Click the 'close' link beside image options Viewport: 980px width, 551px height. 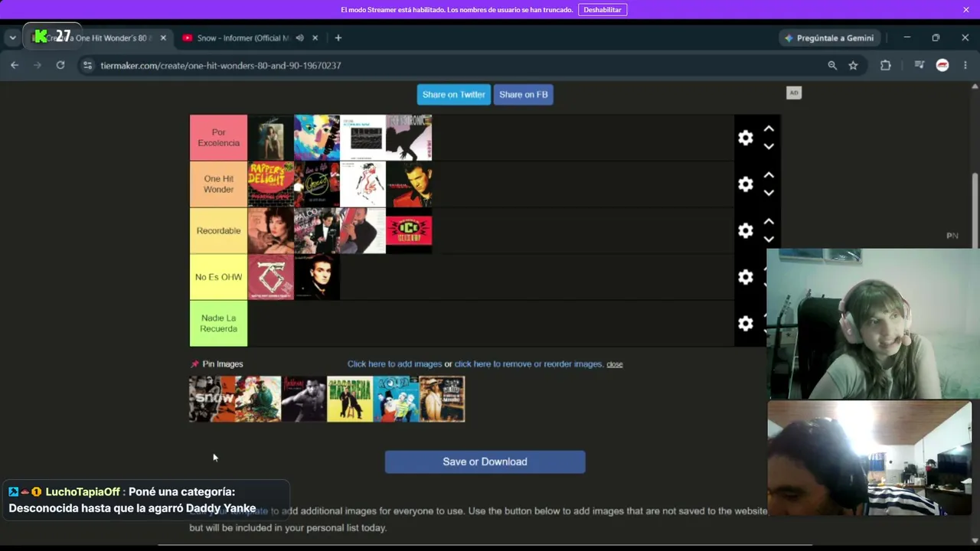[x=615, y=364]
